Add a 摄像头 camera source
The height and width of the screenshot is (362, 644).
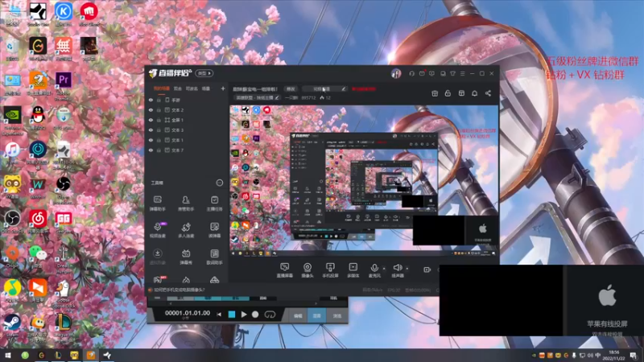pos(308,270)
